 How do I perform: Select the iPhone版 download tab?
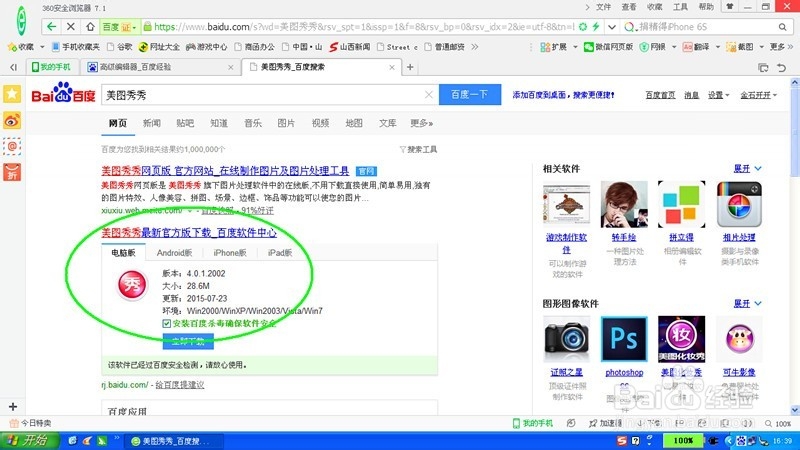point(230,253)
